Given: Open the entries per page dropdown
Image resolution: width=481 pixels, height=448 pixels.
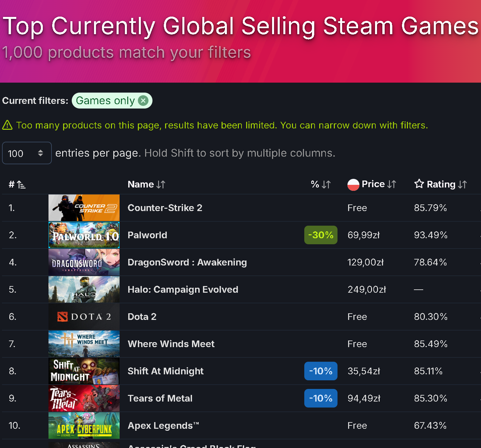Looking at the screenshot, I should (27, 153).
